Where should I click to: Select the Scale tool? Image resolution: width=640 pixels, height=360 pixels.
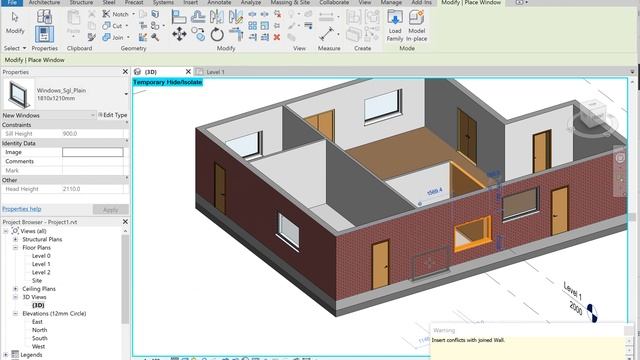[x=265, y=26]
